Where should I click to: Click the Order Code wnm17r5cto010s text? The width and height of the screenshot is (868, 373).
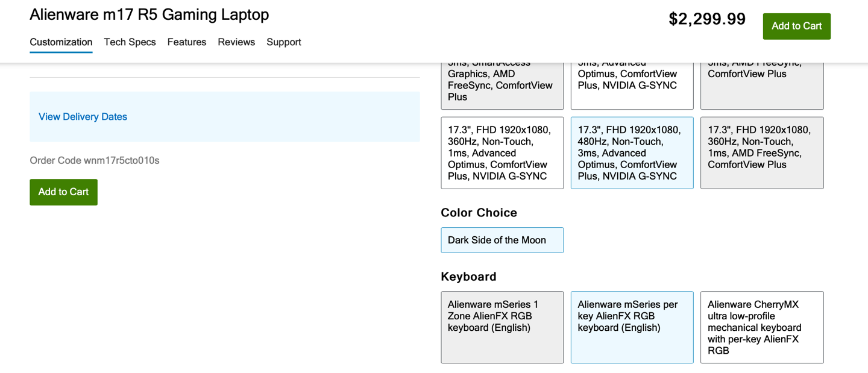[95, 161]
